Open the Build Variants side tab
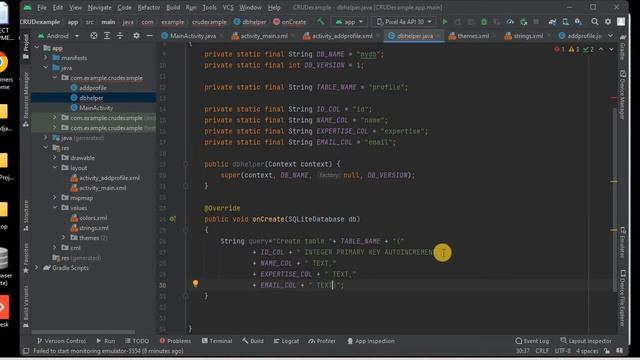The image size is (640, 360). [x=26, y=306]
